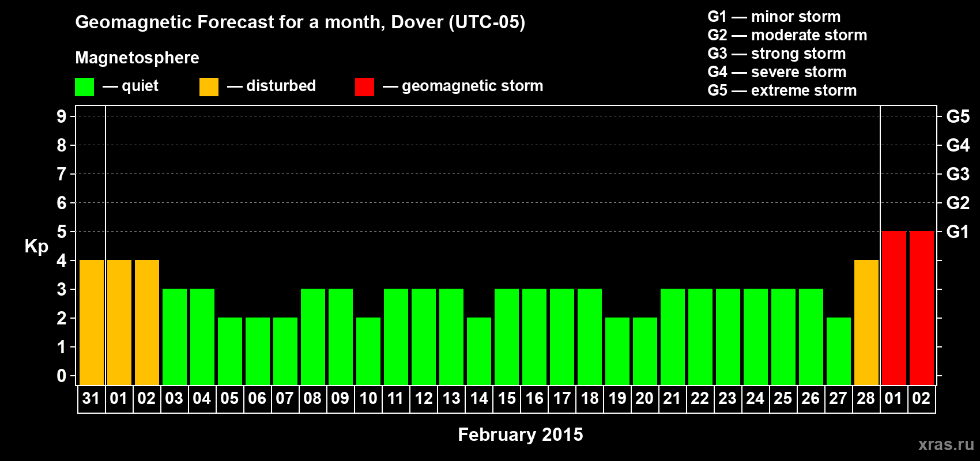Click the 'Kp' axis label
The height and width of the screenshot is (461, 980).
[x=36, y=246]
